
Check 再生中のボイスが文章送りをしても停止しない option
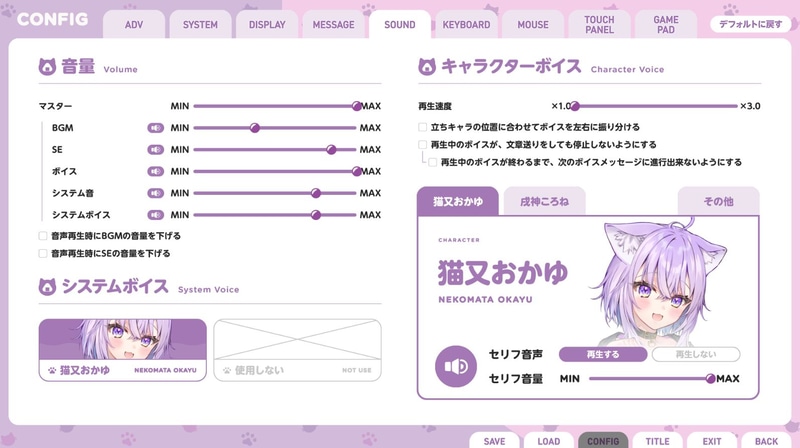tap(422, 145)
